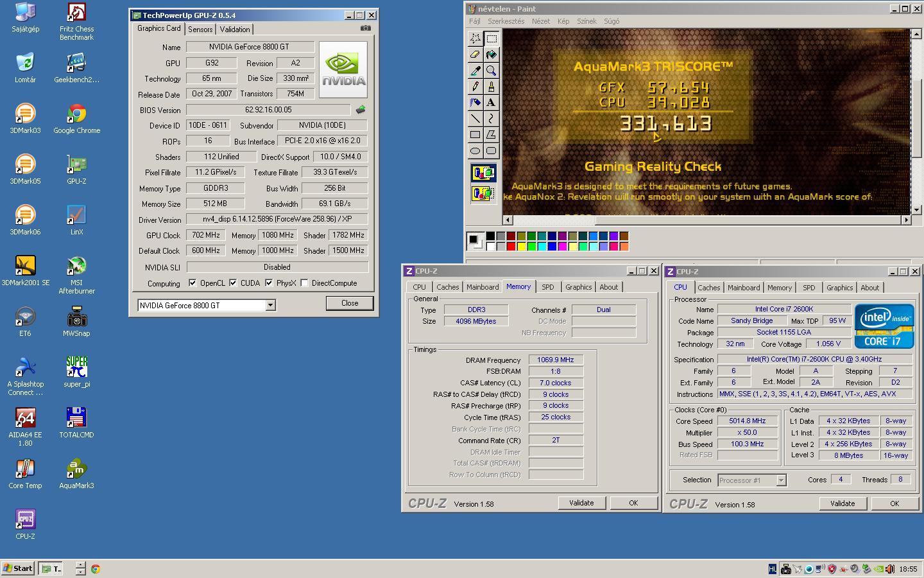Choose the transparent selection option in Paint
The height and width of the screenshot is (578, 924).
(x=483, y=193)
